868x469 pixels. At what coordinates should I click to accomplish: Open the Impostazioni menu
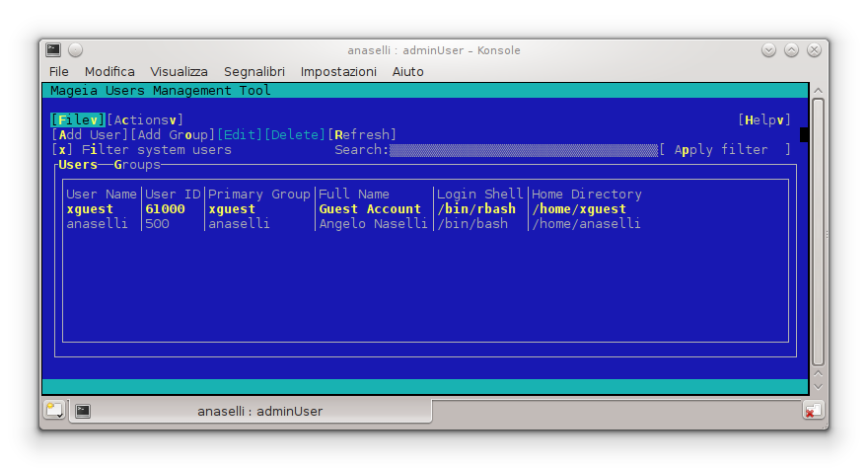[x=338, y=71]
